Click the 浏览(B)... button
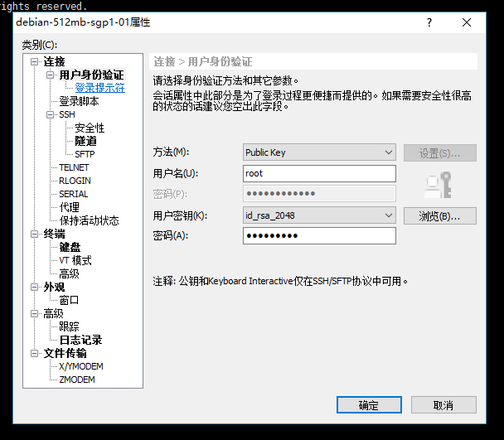Viewport: 504px width, 440px height. click(x=439, y=216)
